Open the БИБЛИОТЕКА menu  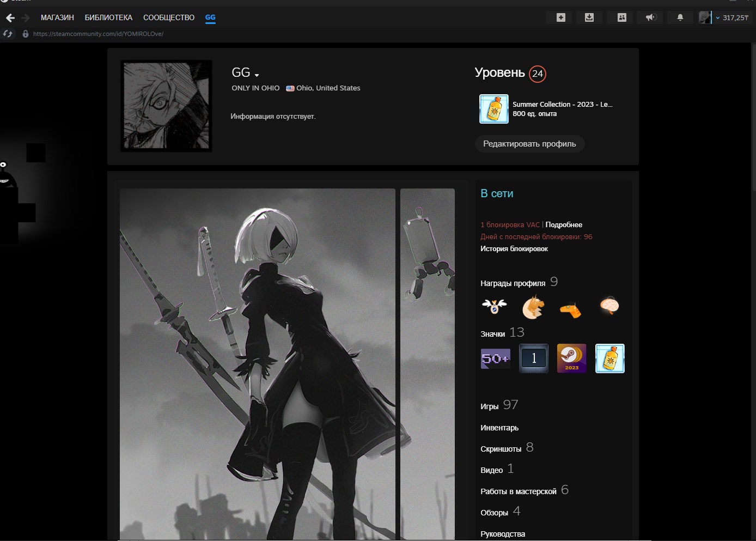pos(108,17)
